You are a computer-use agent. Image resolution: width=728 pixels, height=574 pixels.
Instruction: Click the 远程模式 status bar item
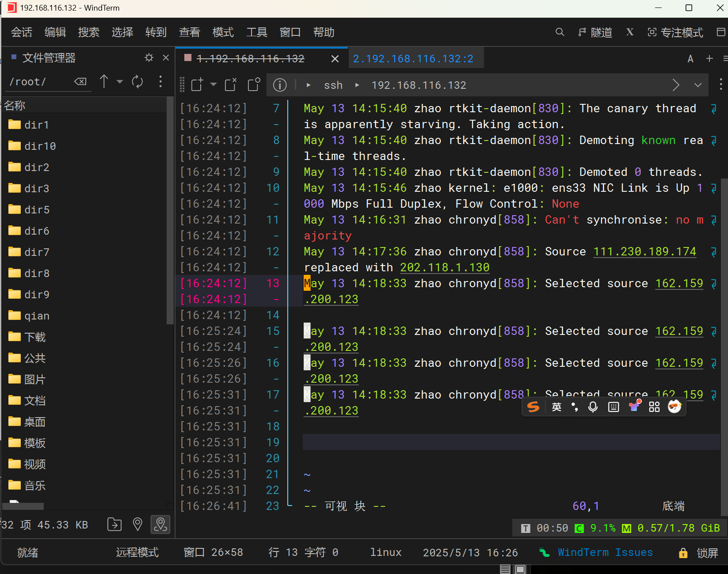click(x=137, y=552)
